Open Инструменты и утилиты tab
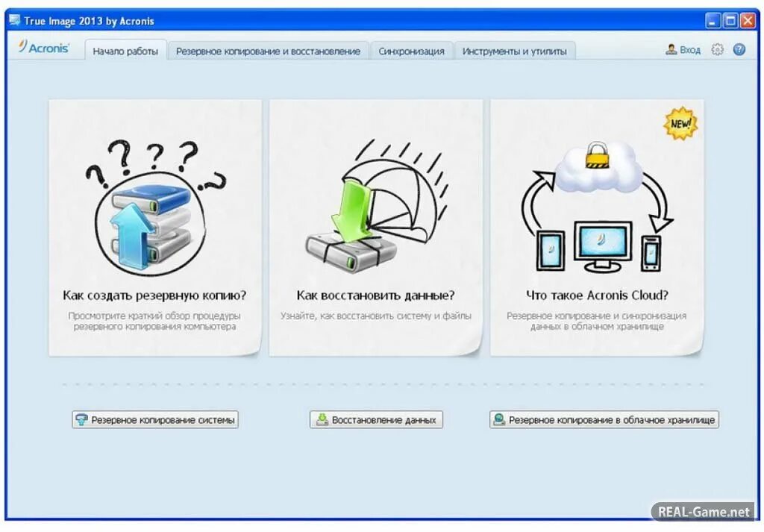Viewport: 764px width, 532px height. point(514,51)
